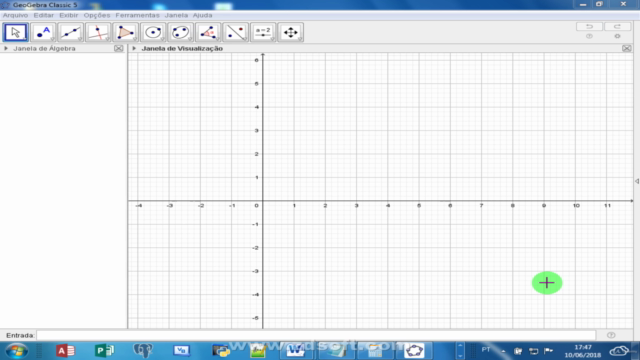The image size is (640, 360).
Task: Open Python icon in the taskbar
Action: pos(221,351)
